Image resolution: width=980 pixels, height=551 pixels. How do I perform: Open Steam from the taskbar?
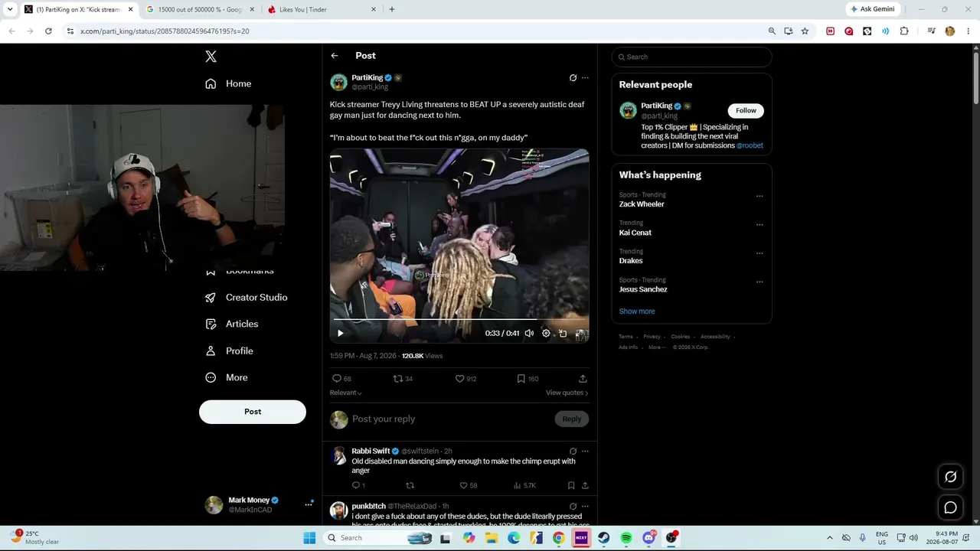[x=603, y=538]
